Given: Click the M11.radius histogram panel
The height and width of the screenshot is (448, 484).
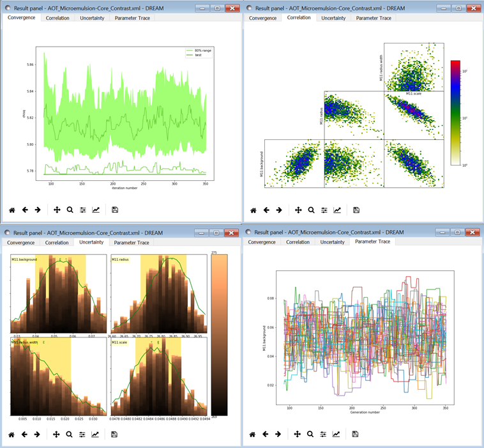Looking at the screenshot, I should pos(159,291).
